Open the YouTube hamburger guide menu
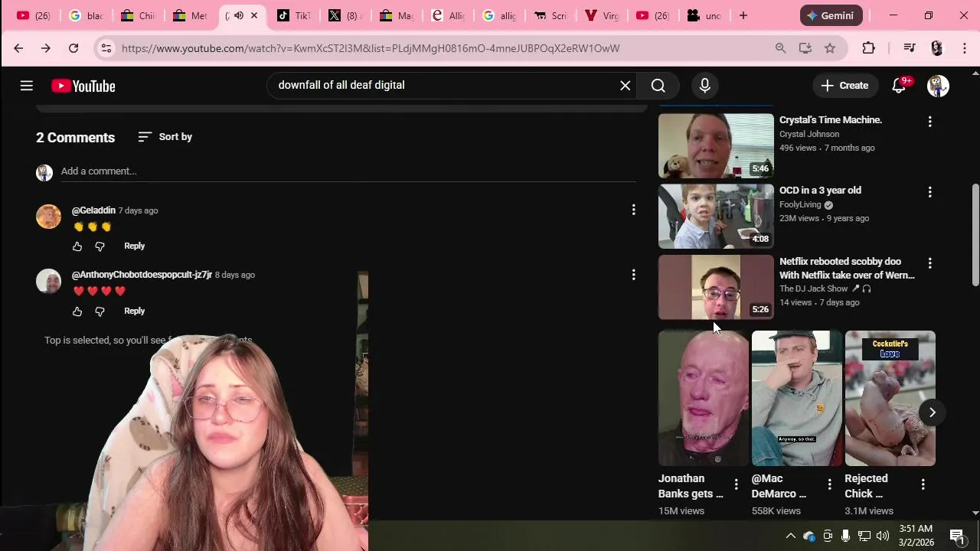 click(27, 86)
